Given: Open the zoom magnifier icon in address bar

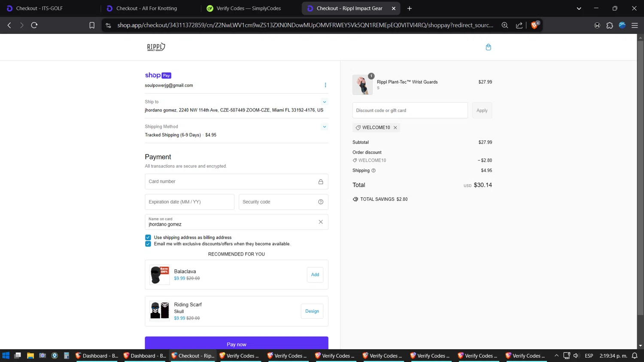Looking at the screenshot, I should 505,25.
